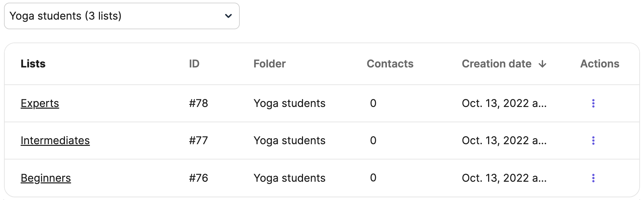Open actions menu for Experts list

[x=593, y=103]
